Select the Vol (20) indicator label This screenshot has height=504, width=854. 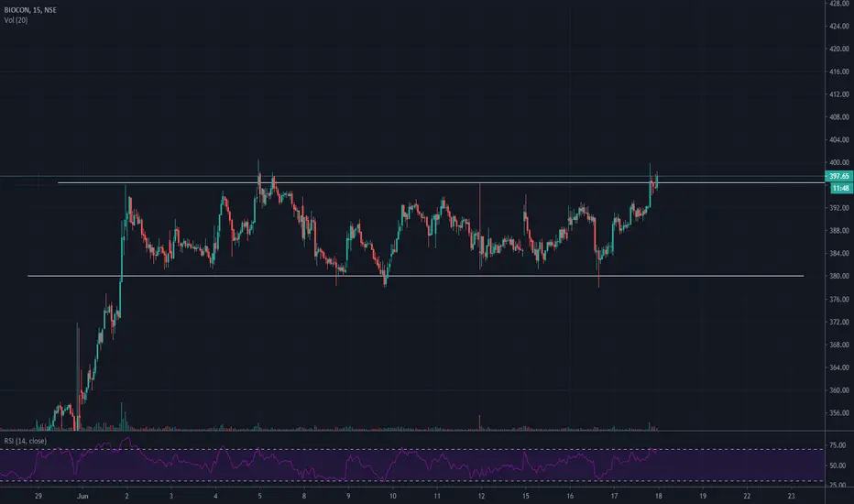[16, 20]
